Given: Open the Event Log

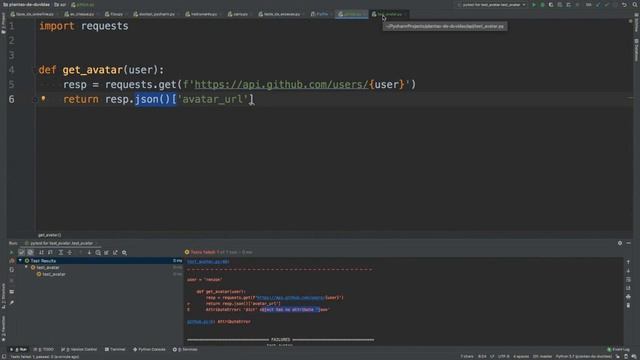Looking at the screenshot, I should coord(618,349).
